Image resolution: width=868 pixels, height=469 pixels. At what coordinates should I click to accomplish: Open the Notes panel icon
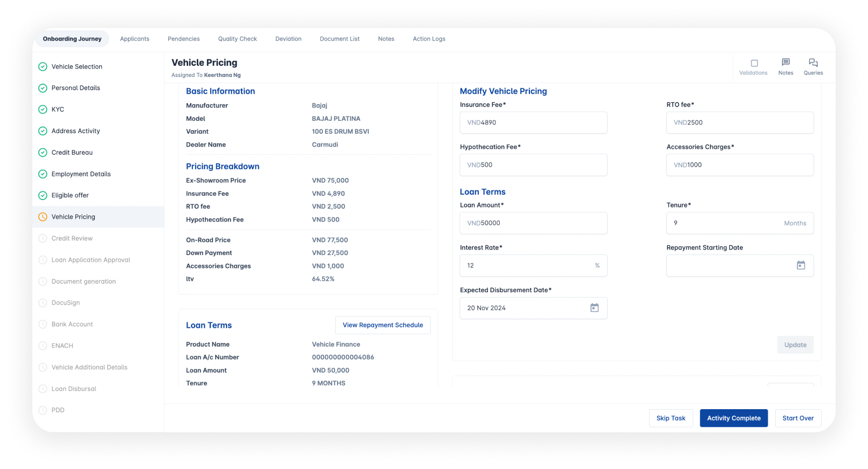coord(786,63)
